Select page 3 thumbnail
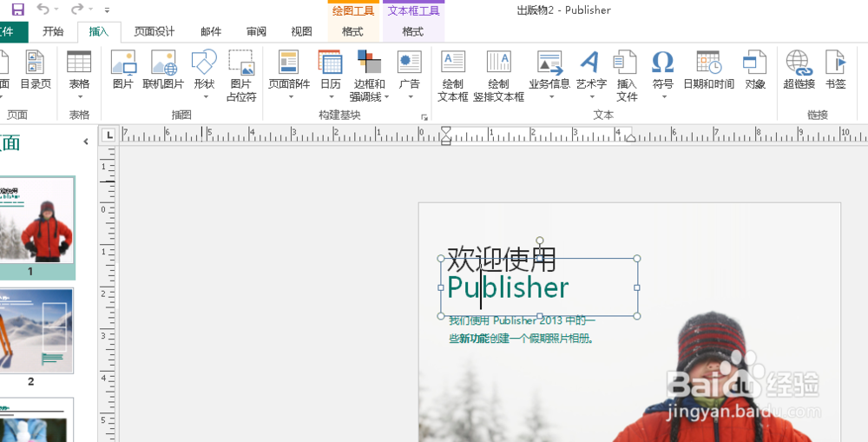The image size is (868, 442). tap(36, 419)
